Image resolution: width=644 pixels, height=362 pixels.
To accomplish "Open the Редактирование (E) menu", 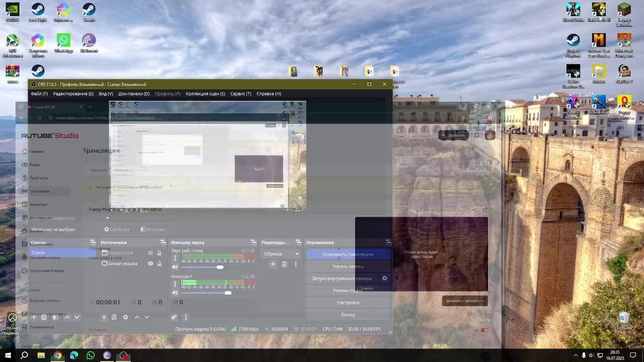I will (73, 94).
